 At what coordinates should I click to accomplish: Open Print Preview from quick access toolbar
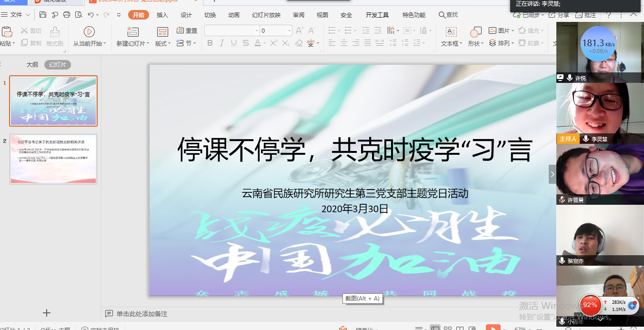(x=79, y=15)
